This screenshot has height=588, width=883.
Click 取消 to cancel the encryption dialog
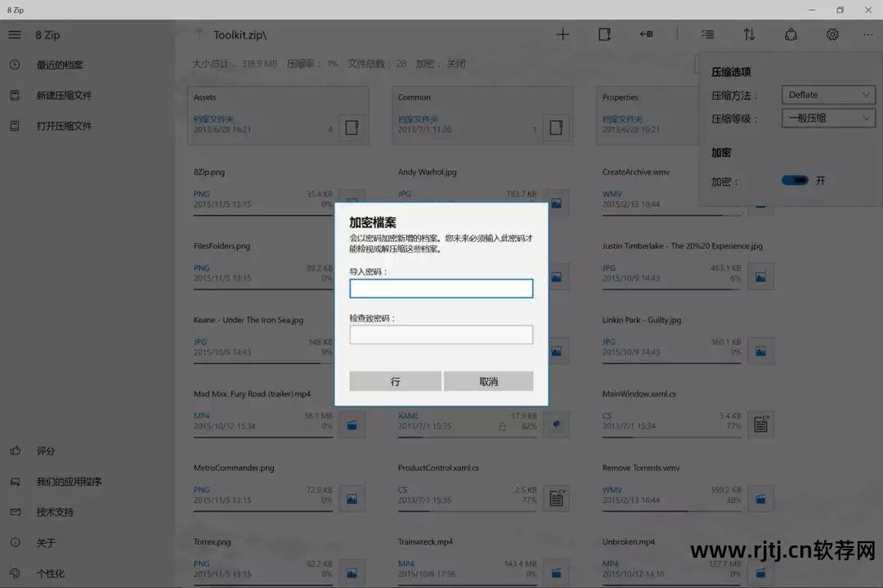[488, 381]
